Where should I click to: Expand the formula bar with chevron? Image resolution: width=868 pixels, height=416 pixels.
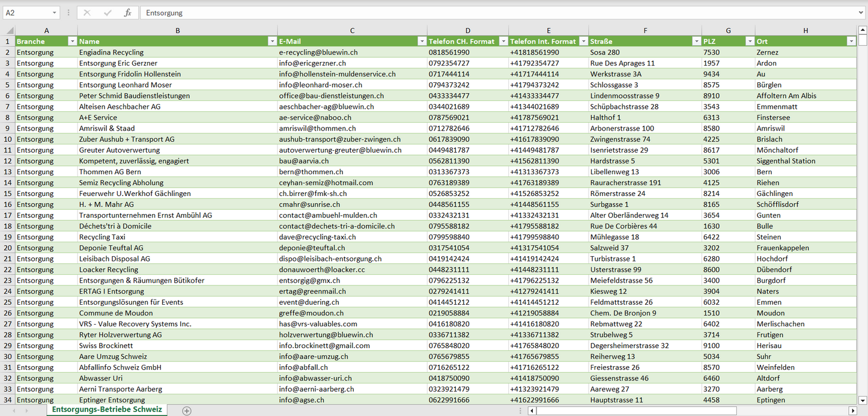[861, 13]
